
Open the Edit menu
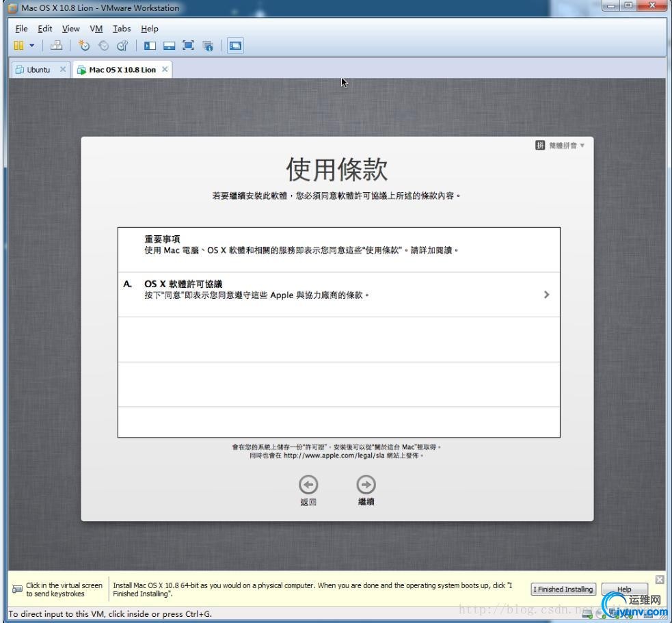coord(45,29)
